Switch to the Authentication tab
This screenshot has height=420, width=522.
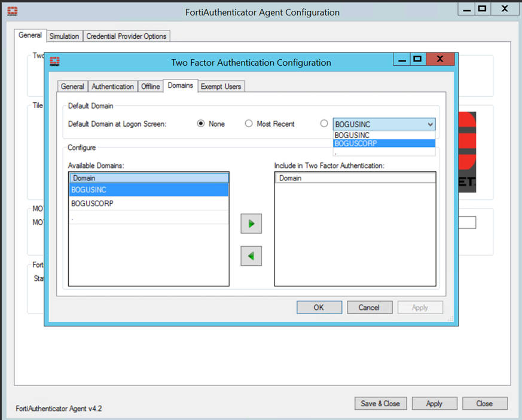point(113,87)
